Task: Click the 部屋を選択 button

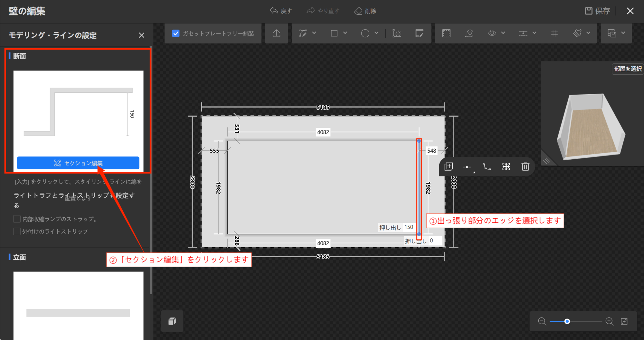Action: pyautogui.click(x=628, y=69)
